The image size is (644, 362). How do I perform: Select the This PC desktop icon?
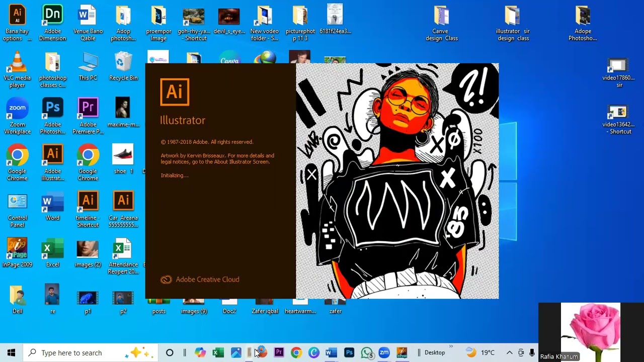88,66
